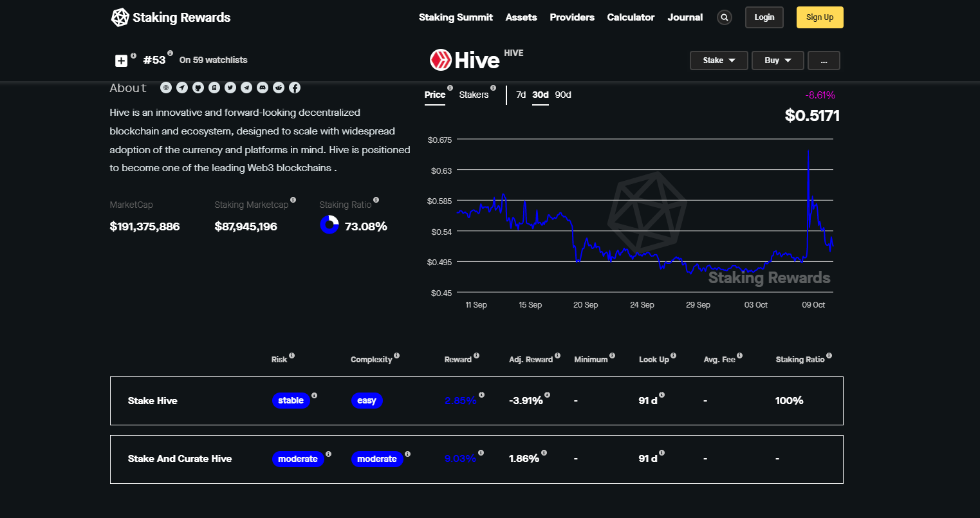This screenshot has height=518, width=980.
Task: Click the info icon on Lock Up header
Action: [x=673, y=355]
